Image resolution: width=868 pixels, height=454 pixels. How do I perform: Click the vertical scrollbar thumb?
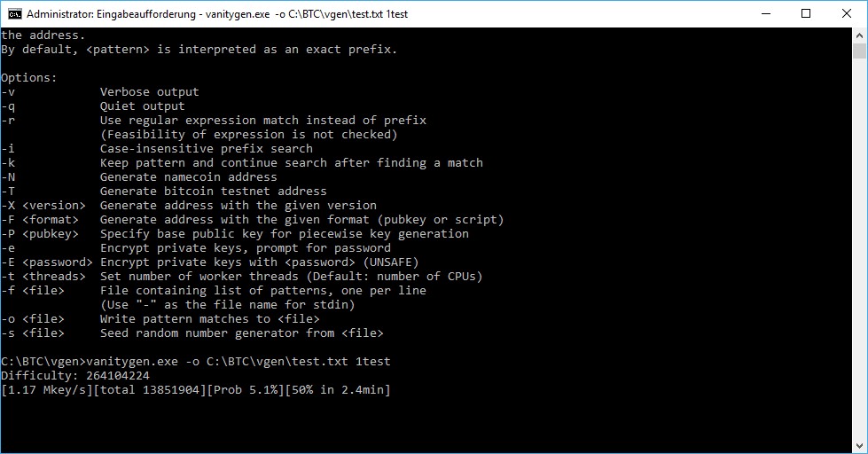[x=859, y=51]
